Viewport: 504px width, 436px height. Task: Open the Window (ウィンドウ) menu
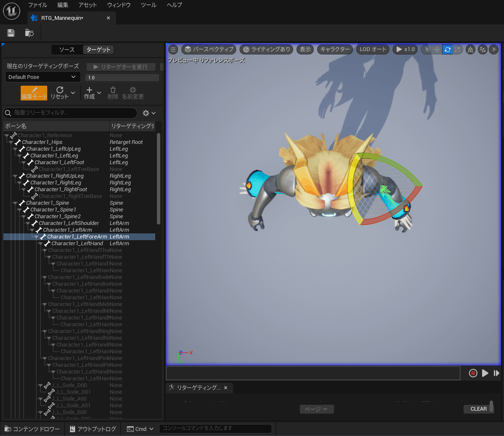pos(119,5)
